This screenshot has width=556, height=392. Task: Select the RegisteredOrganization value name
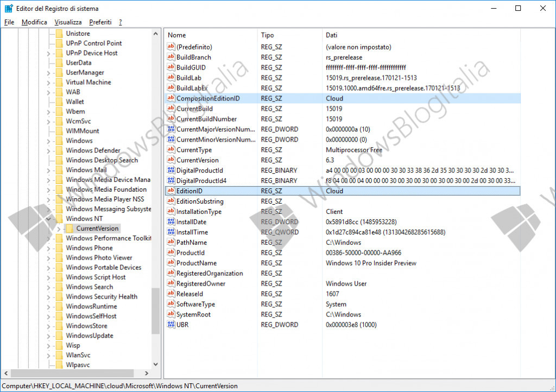[x=210, y=273]
